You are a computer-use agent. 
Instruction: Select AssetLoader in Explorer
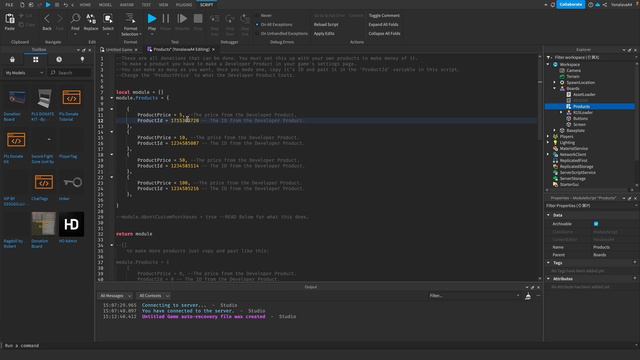click(584, 95)
